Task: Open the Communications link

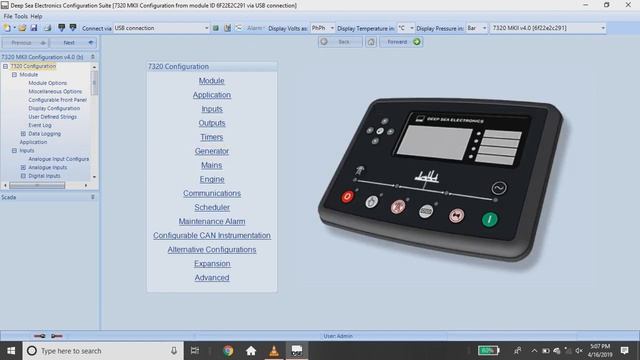Action: coord(212,193)
